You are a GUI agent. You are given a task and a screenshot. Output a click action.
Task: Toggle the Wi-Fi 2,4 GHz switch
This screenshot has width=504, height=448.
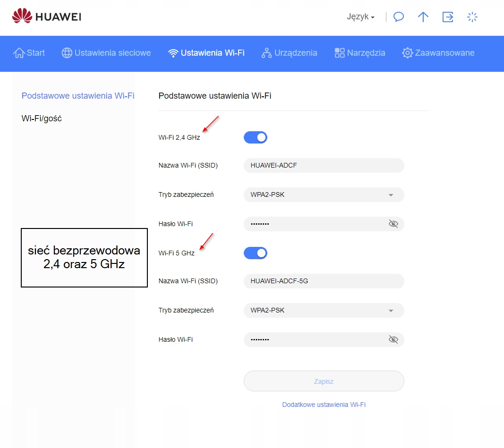[x=256, y=137]
